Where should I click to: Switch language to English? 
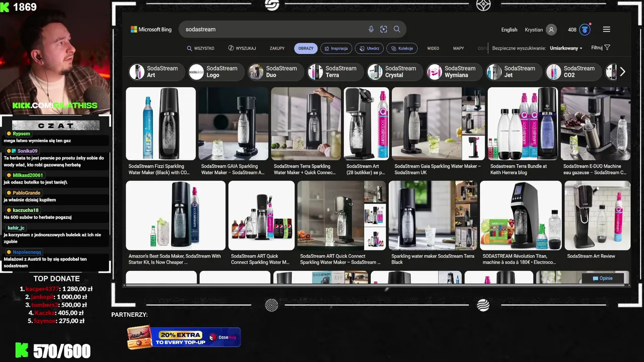pyautogui.click(x=509, y=30)
